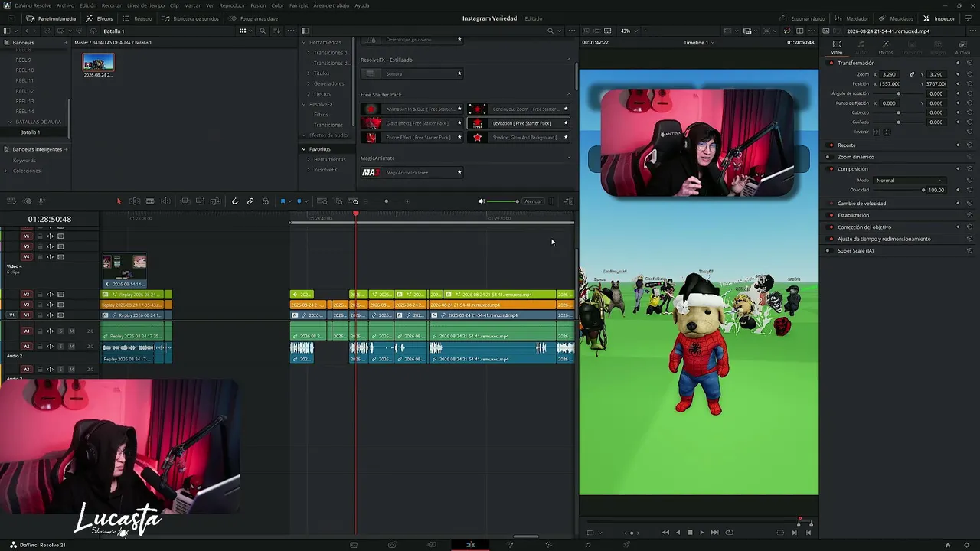The image size is (980, 551).
Task: Search the effects library with the magnifier
Action: pyautogui.click(x=550, y=31)
